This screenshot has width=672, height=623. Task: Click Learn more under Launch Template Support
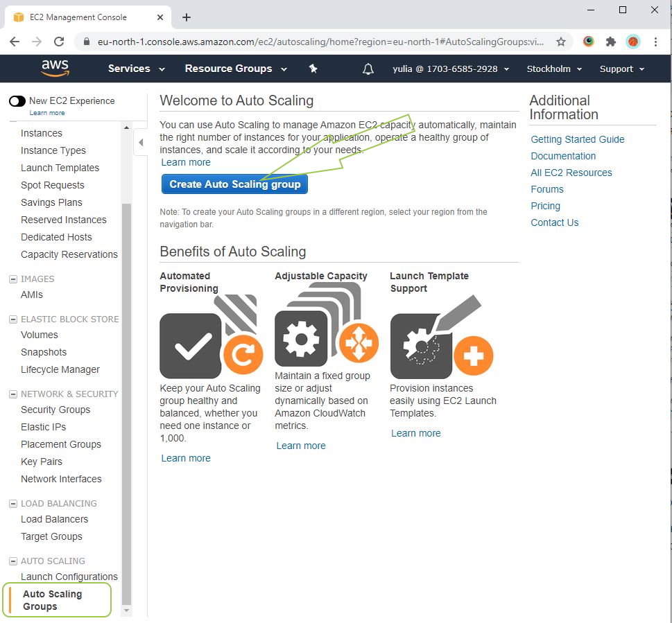[415, 434]
